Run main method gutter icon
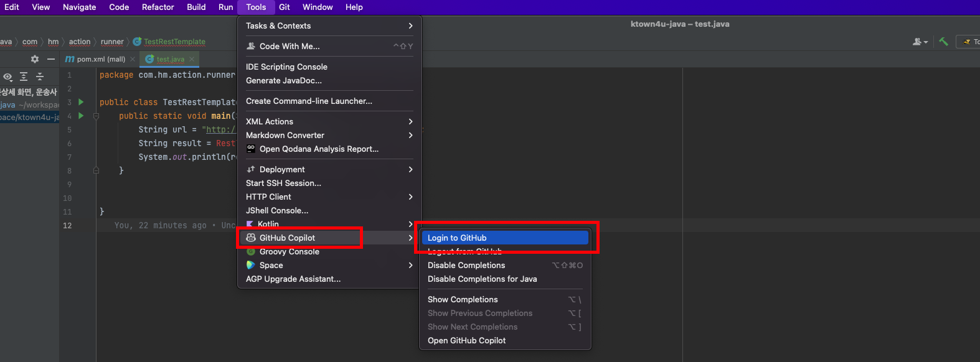 click(81, 116)
